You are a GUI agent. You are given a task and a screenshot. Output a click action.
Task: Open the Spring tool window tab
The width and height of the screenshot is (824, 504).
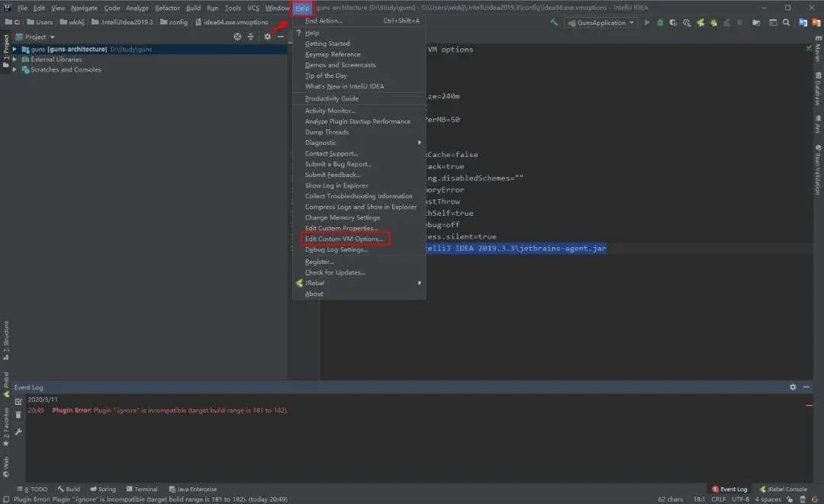102,489
